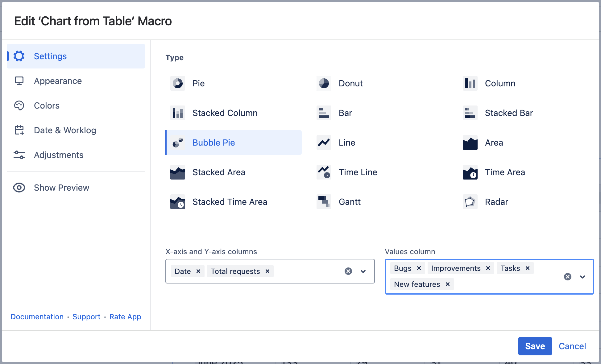Open the Appearance tab
601x364 pixels.
point(58,81)
